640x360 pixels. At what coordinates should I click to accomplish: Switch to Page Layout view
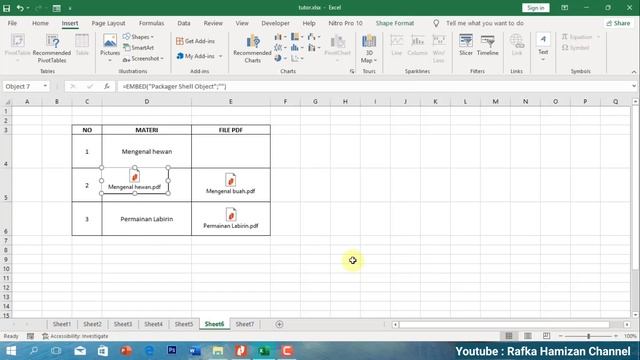[528, 336]
